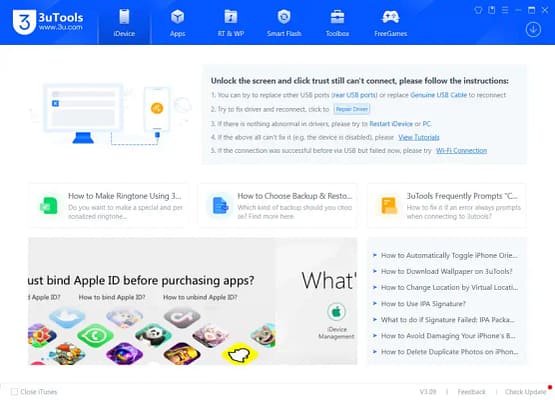Viewport: 555px width, 400px height.
Task: Click the computer-phone connection illustration
Action: (x=110, y=114)
